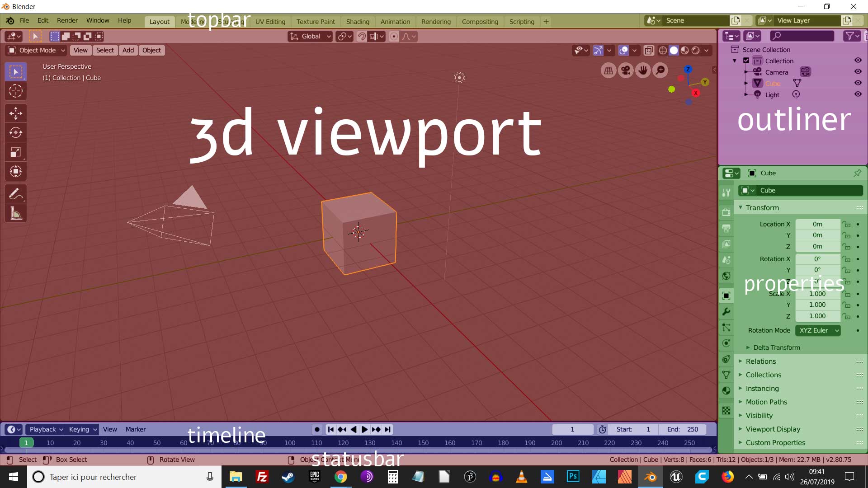Expand the Delta Transform section

(776, 347)
